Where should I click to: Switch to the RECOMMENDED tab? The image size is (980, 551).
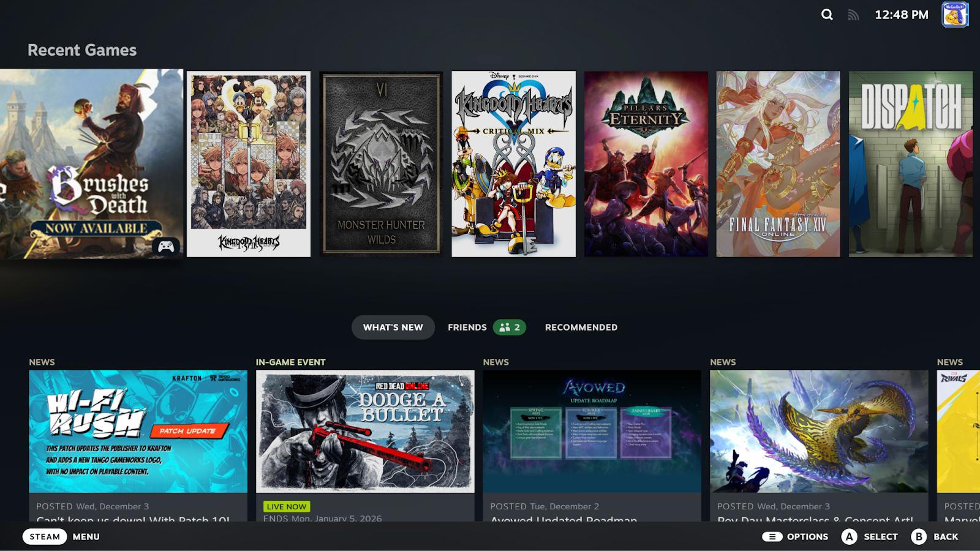tap(581, 327)
